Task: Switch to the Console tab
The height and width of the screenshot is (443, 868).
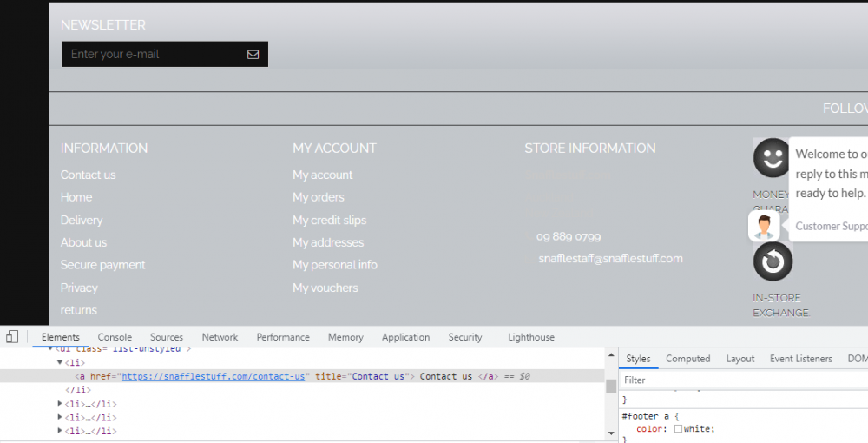Action: point(115,337)
